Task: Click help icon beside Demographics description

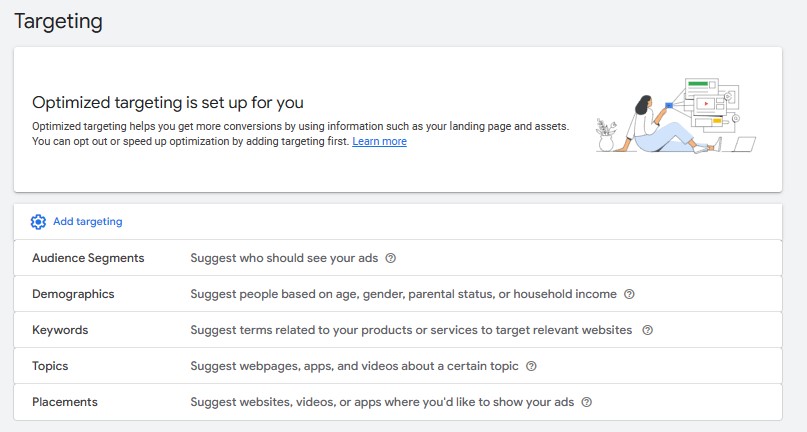Action: [629, 294]
